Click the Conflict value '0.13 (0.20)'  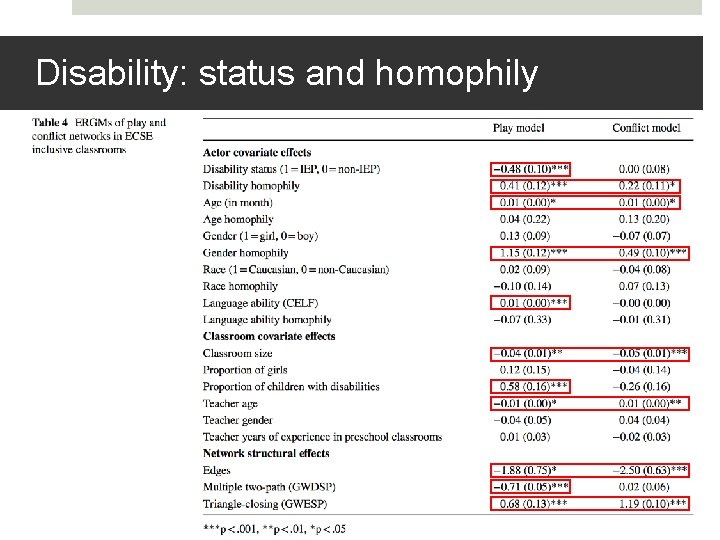[x=644, y=219]
